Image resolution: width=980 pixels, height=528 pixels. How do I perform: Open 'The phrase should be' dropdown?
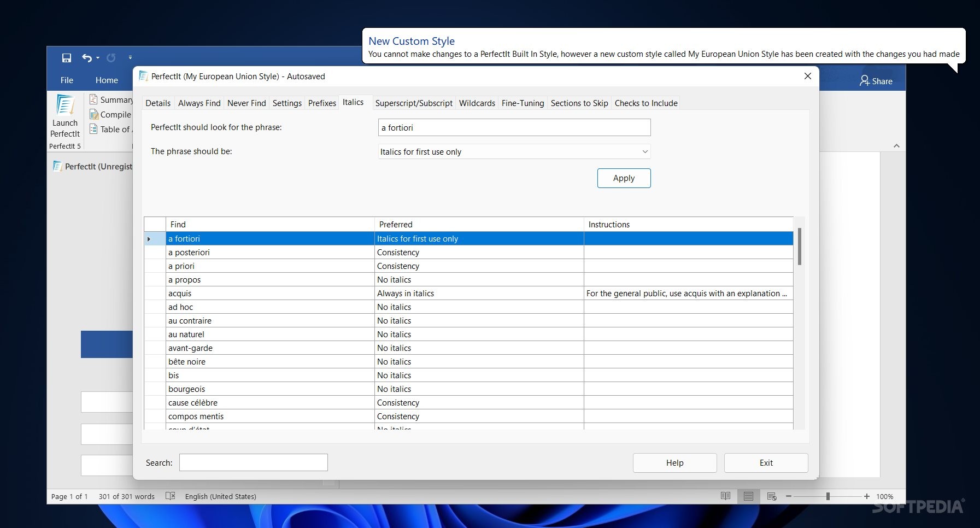(x=514, y=151)
